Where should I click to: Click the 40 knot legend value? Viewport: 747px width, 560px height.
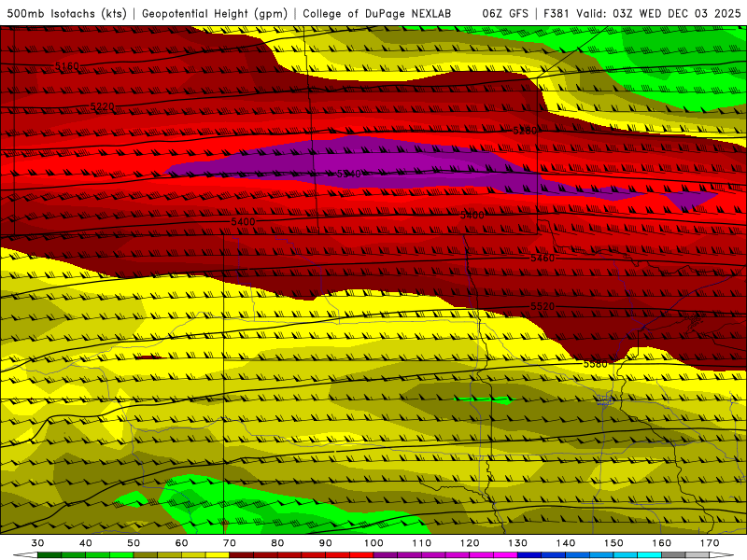[86, 543]
